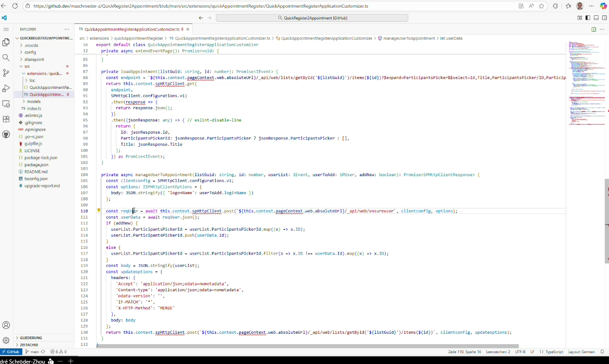Open the hamburger application menu
Screen dimensions: 609x364
coord(6,29)
